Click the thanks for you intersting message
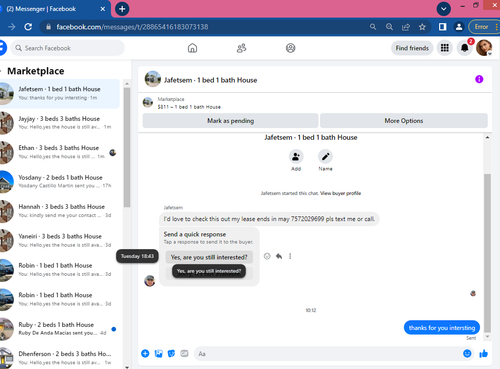This screenshot has width=500, height=369. 442,328
